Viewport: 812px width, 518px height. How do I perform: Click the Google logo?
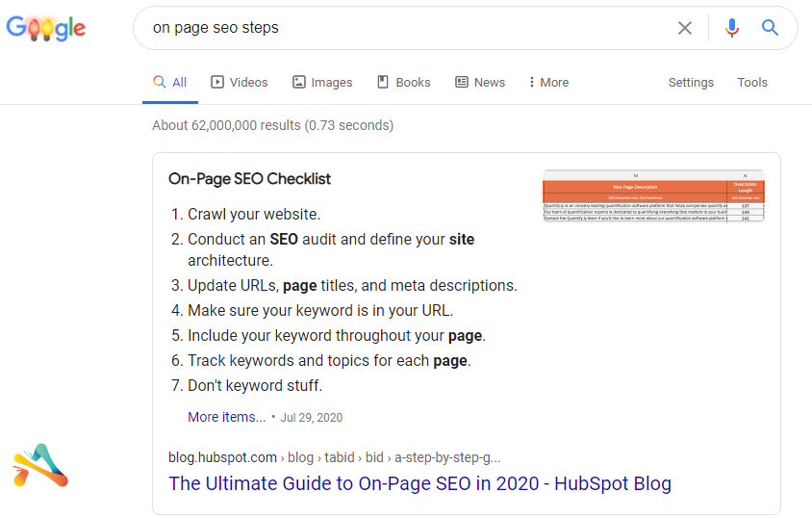pos(46,28)
